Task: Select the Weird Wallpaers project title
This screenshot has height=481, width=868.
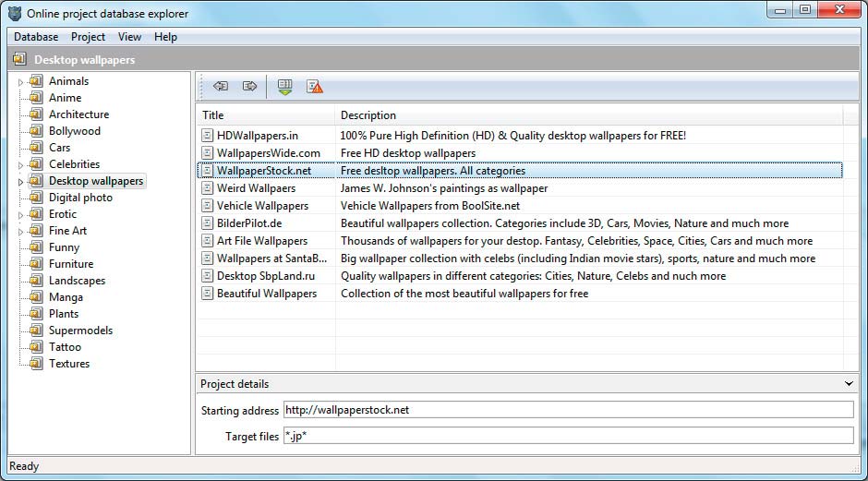Action: [257, 188]
